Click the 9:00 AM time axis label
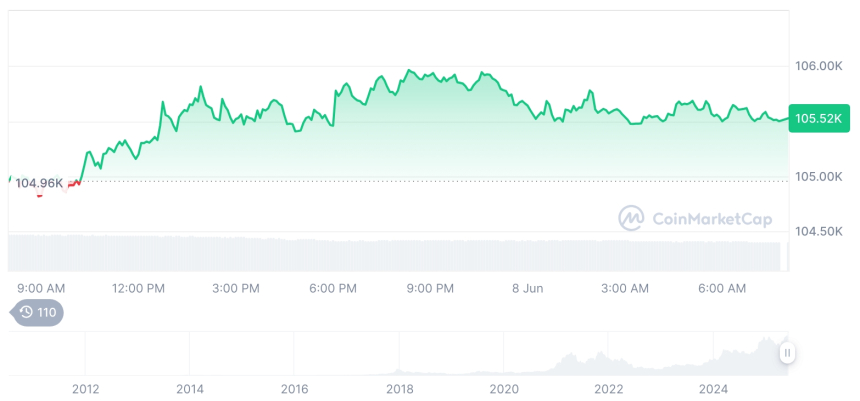This screenshot has height=401, width=860. tap(42, 288)
